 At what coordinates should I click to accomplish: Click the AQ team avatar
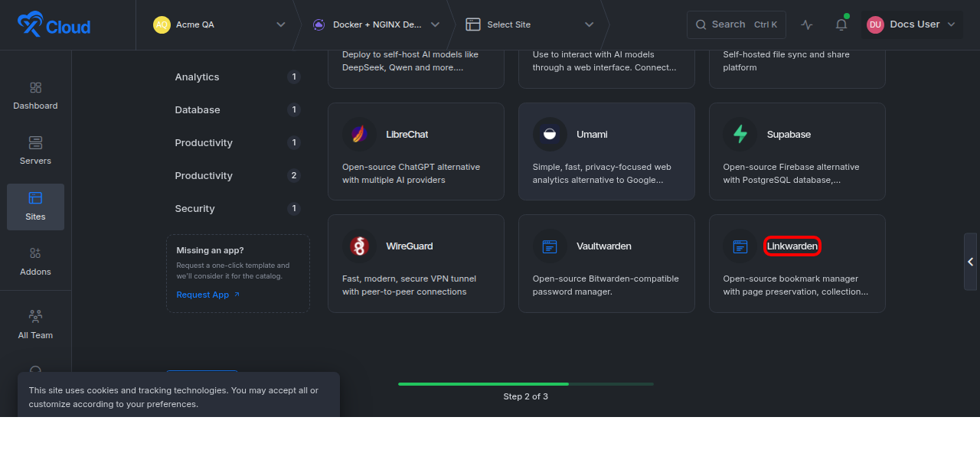point(162,24)
